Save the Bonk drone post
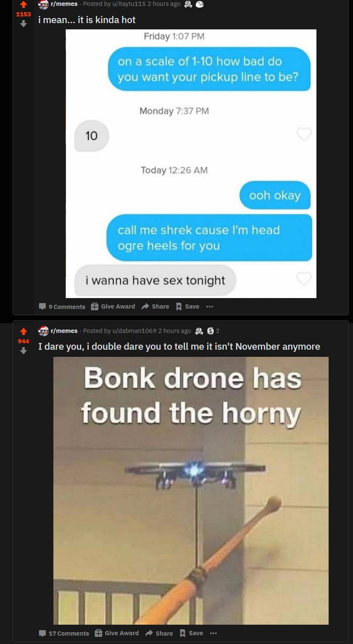Screen dimensions: 353x644 [191, 633]
